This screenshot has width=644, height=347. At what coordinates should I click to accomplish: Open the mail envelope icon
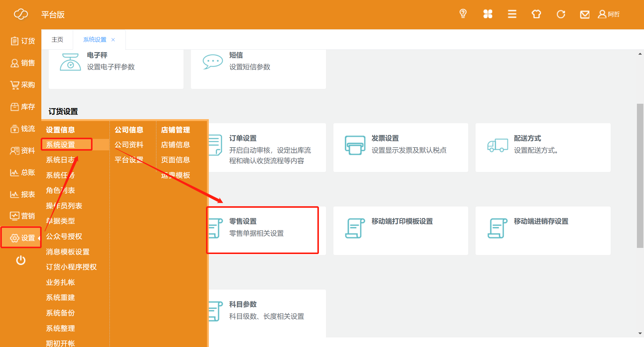pos(585,15)
